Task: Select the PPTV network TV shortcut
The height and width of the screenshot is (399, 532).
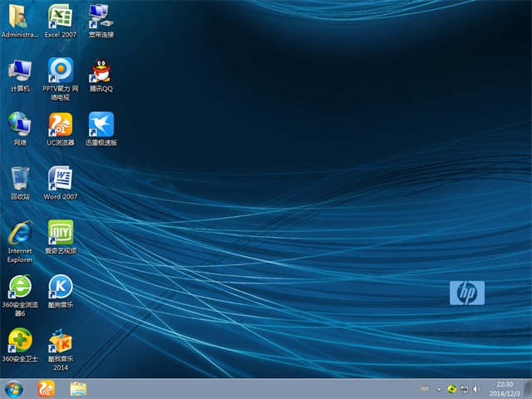Action: [x=60, y=71]
